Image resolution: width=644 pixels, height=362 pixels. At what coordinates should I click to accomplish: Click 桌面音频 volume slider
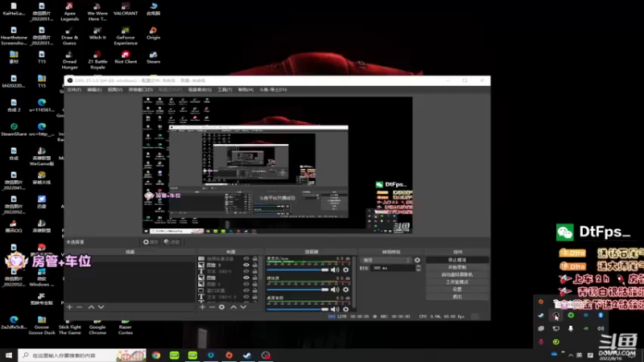(298, 310)
